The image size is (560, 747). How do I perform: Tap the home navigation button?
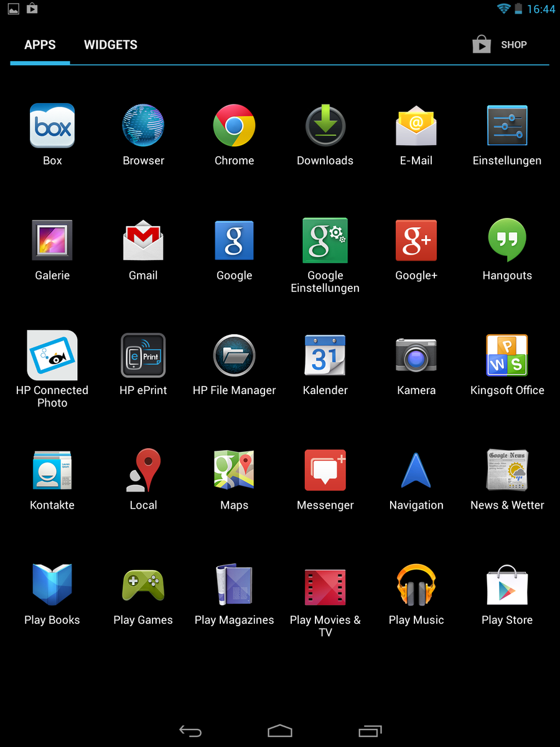coord(280,731)
